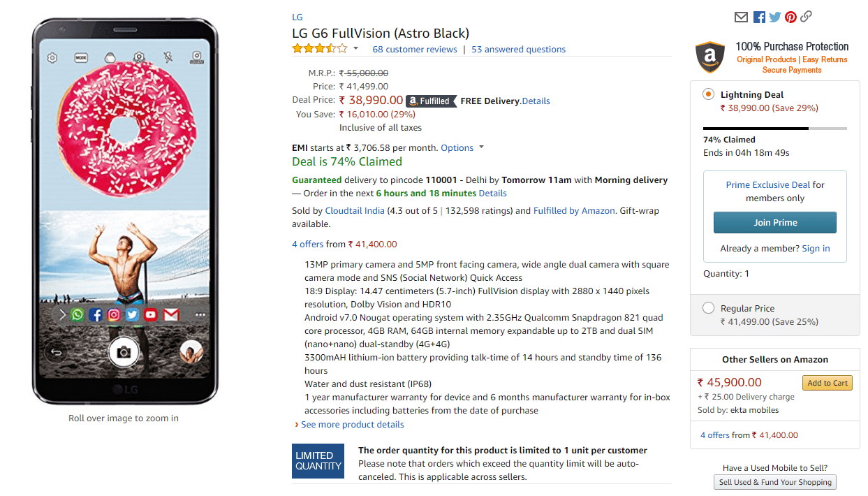Share product on Pinterest
Screen dimensions: 868x496
[790, 17]
